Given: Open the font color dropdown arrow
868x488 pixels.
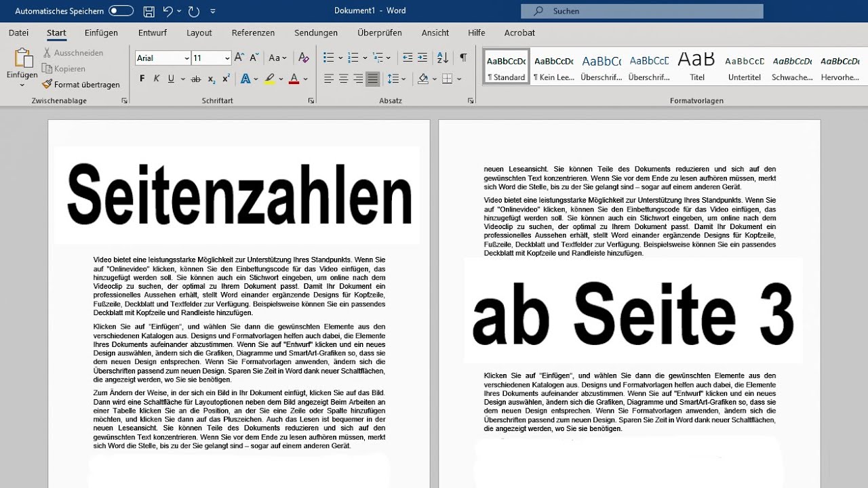Looking at the screenshot, I should coord(305,79).
